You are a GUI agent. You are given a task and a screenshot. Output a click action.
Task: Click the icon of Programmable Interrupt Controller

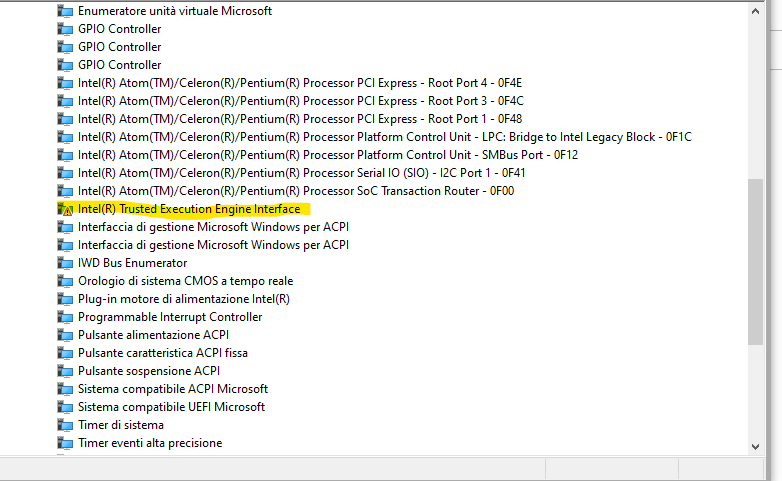coord(66,317)
